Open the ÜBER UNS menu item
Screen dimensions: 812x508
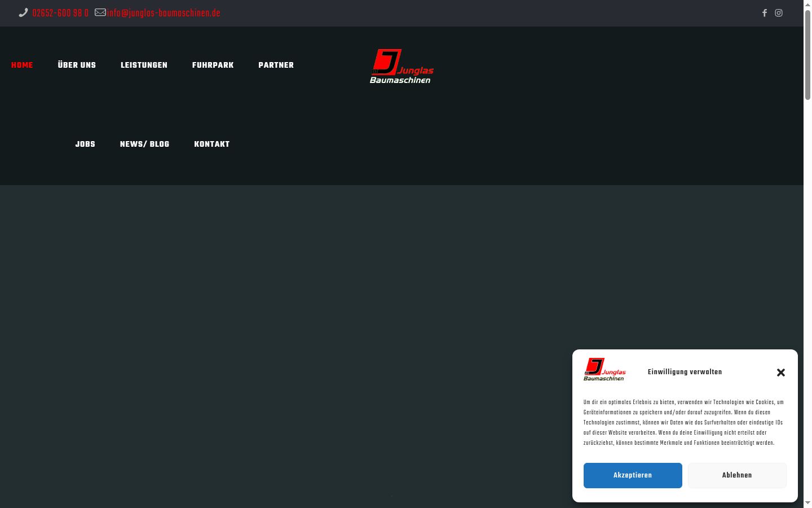click(x=77, y=65)
